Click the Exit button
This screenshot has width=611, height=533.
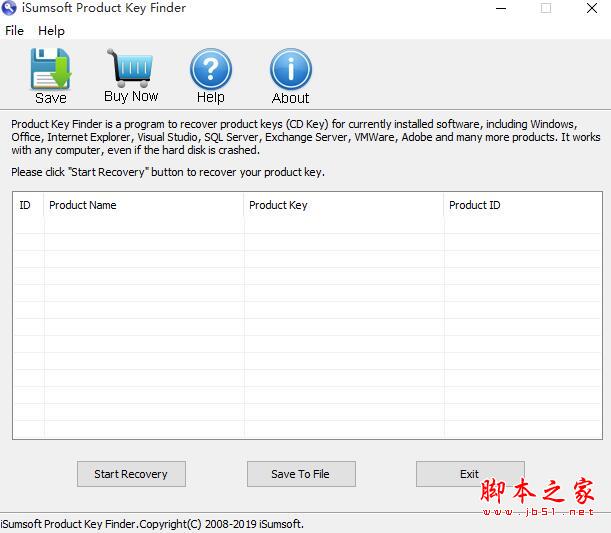[x=470, y=474]
